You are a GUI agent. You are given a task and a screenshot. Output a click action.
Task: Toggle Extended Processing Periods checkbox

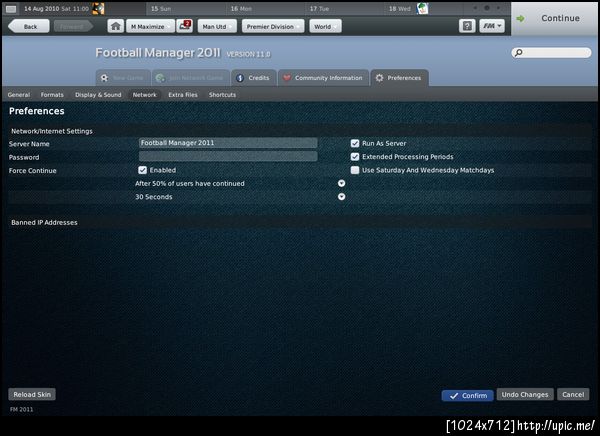pyautogui.click(x=355, y=157)
